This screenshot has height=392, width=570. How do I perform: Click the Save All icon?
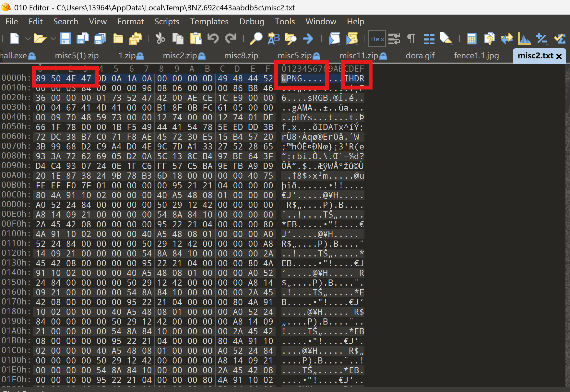(x=100, y=39)
